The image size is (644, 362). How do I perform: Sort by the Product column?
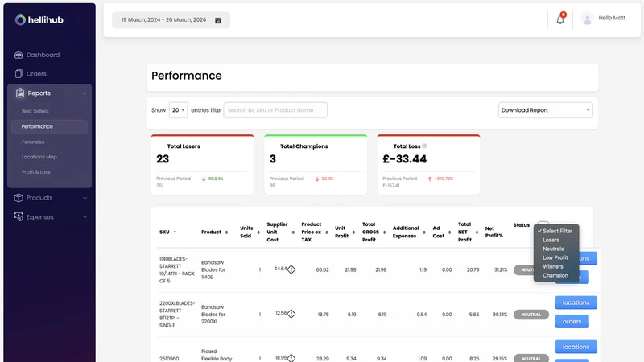point(226,232)
